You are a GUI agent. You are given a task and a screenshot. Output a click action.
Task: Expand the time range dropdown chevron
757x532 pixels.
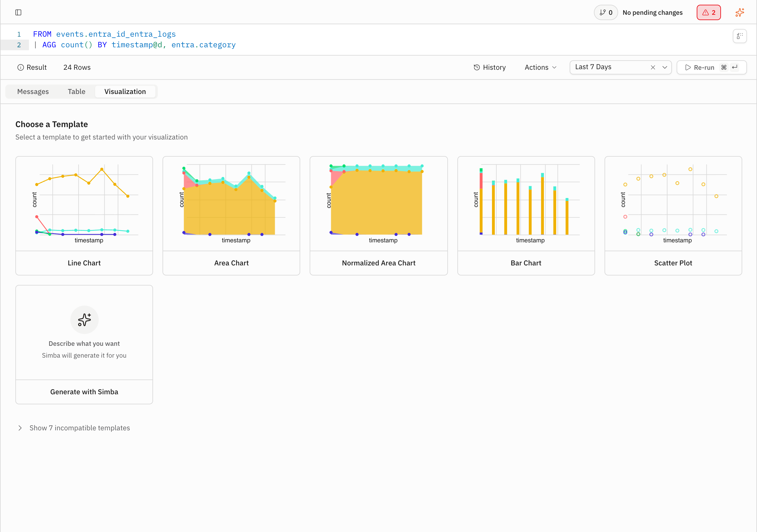665,67
